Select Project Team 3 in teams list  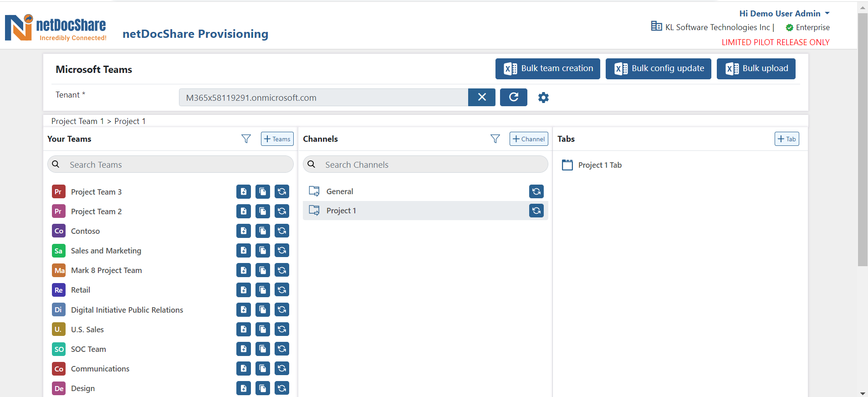click(x=96, y=192)
